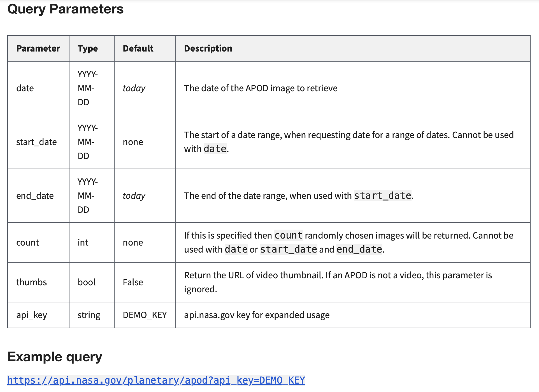Select the Description column header
Image resolution: width=539 pixels, height=392 pixels.
point(353,48)
